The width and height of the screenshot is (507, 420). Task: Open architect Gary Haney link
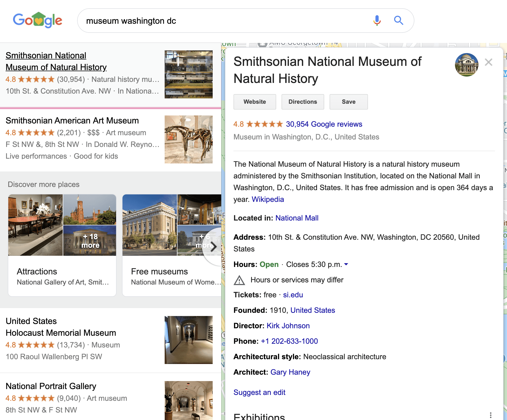[290, 372]
